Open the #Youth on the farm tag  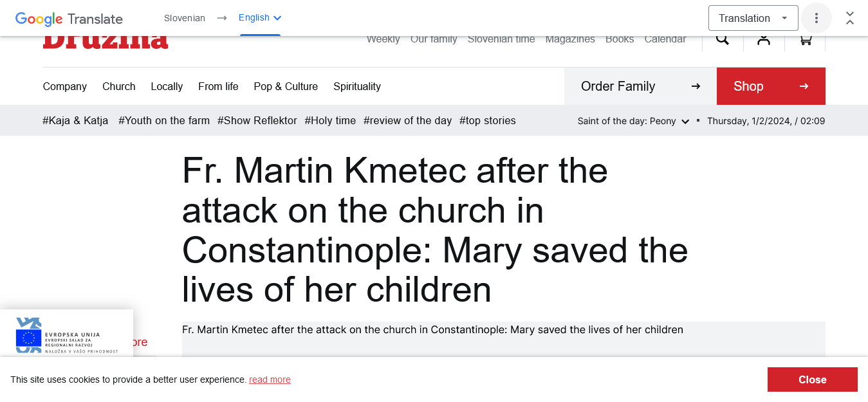(164, 120)
